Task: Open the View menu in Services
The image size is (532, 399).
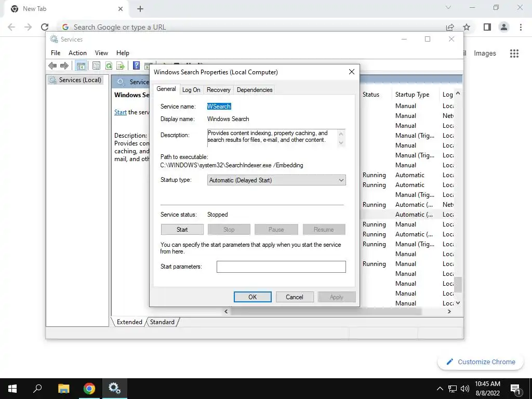Action: click(x=101, y=53)
